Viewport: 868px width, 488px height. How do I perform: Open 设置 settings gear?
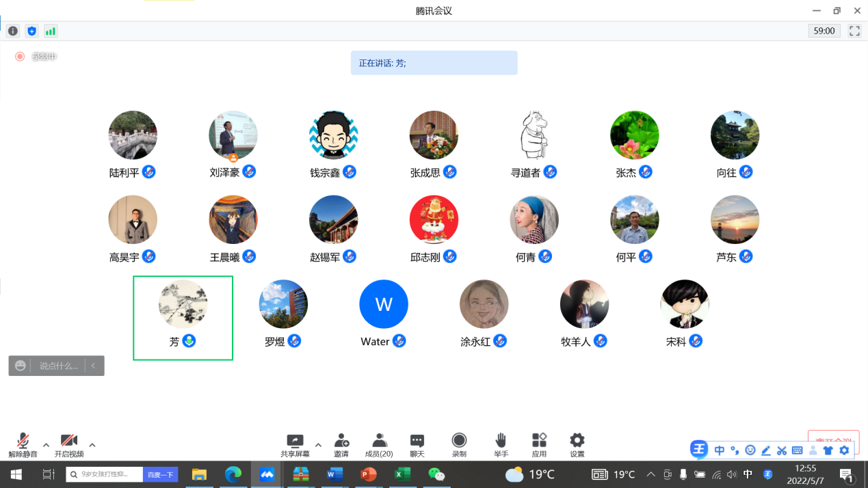point(577,445)
